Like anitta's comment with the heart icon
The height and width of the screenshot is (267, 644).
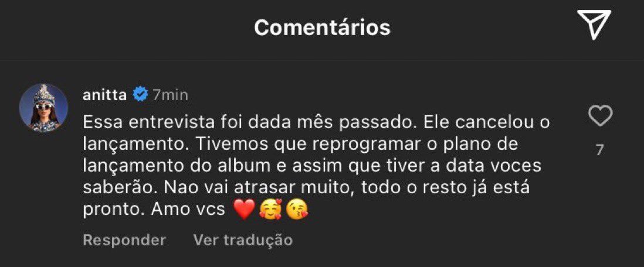(x=600, y=116)
